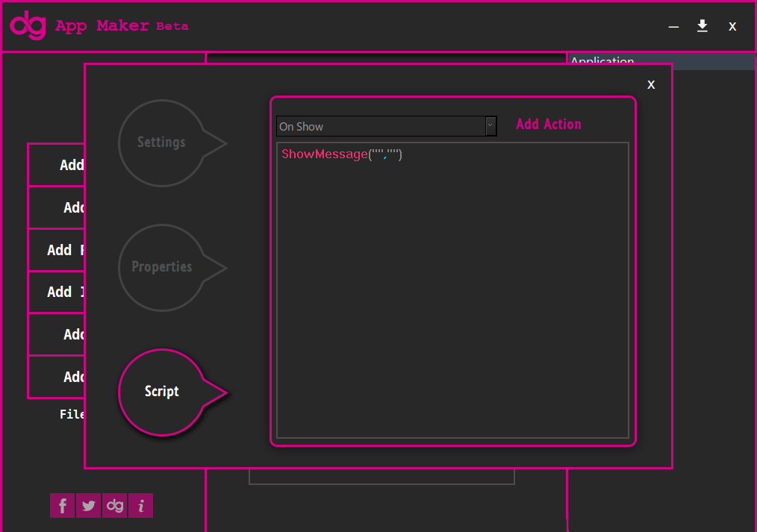This screenshot has width=757, height=532.
Task: Click the dg App Maker logo
Action: click(x=28, y=25)
